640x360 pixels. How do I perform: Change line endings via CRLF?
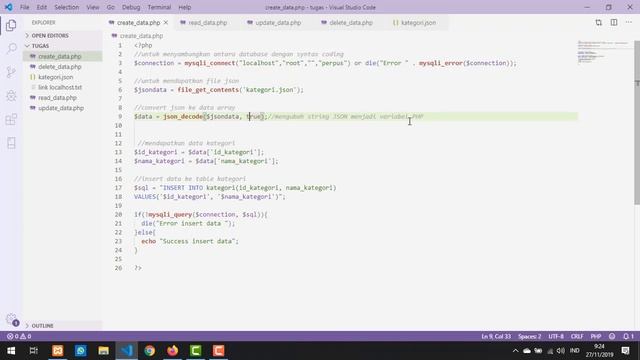click(577, 336)
